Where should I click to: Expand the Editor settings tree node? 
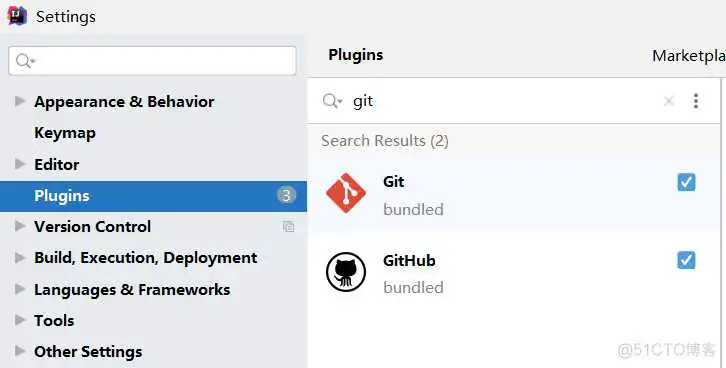tap(19, 164)
